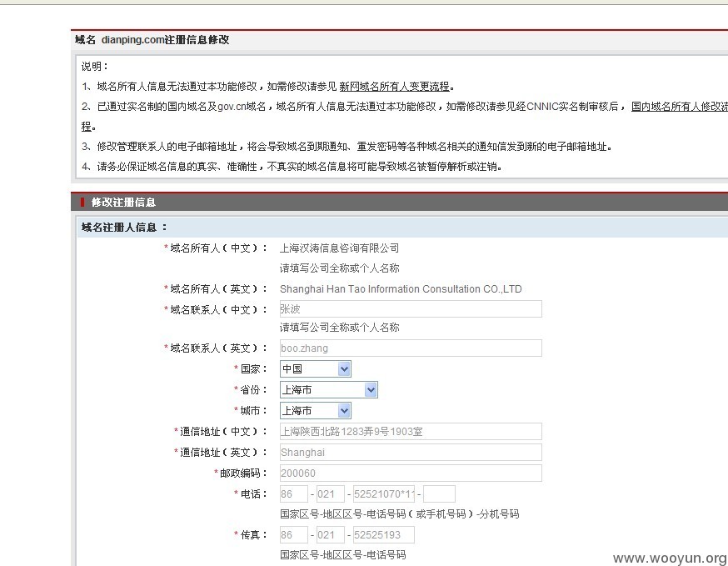Image resolution: width=728 pixels, height=566 pixels.
Task: Click the 电话 area code field 021
Action: click(x=331, y=494)
